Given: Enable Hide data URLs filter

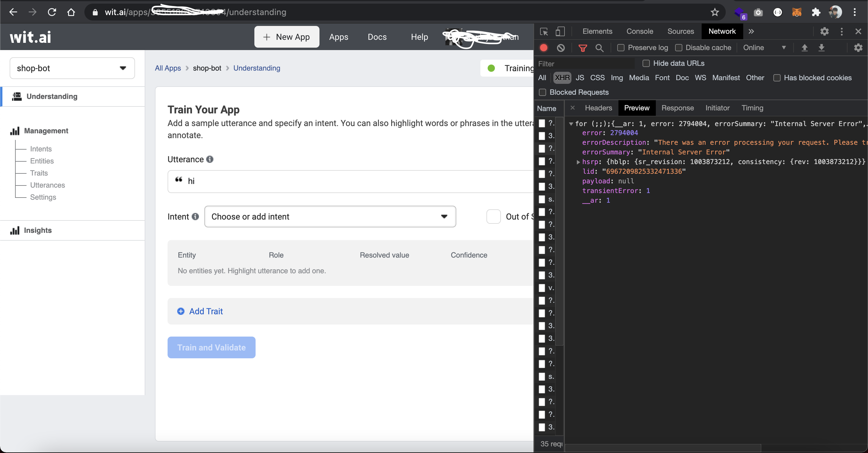Looking at the screenshot, I should tap(646, 63).
